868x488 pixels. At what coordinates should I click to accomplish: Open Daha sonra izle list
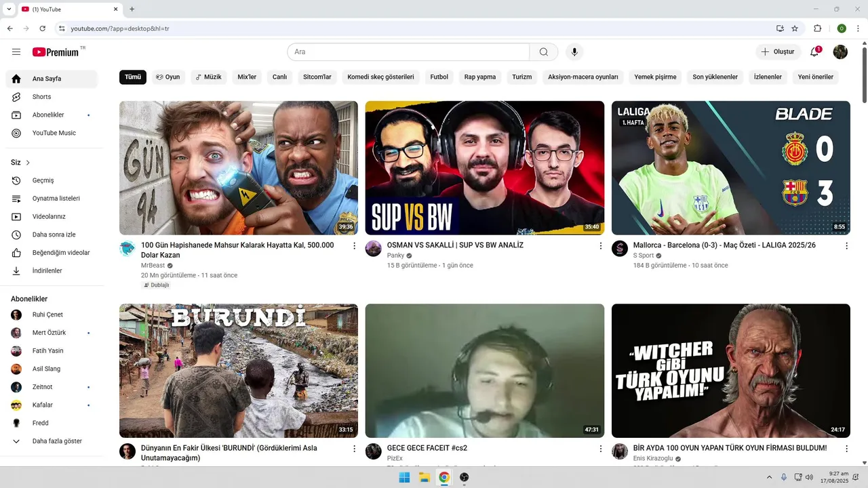(x=52, y=235)
